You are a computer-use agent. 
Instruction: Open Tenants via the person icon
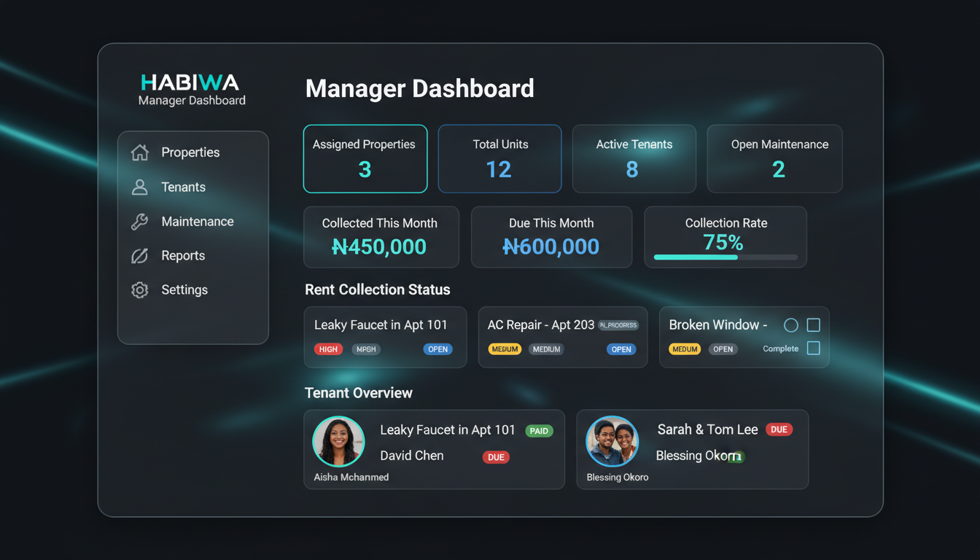pos(139,187)
